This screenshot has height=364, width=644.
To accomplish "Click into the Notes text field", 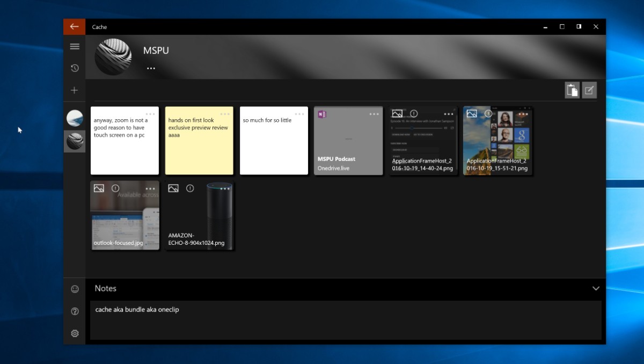I will click(346, 320).
